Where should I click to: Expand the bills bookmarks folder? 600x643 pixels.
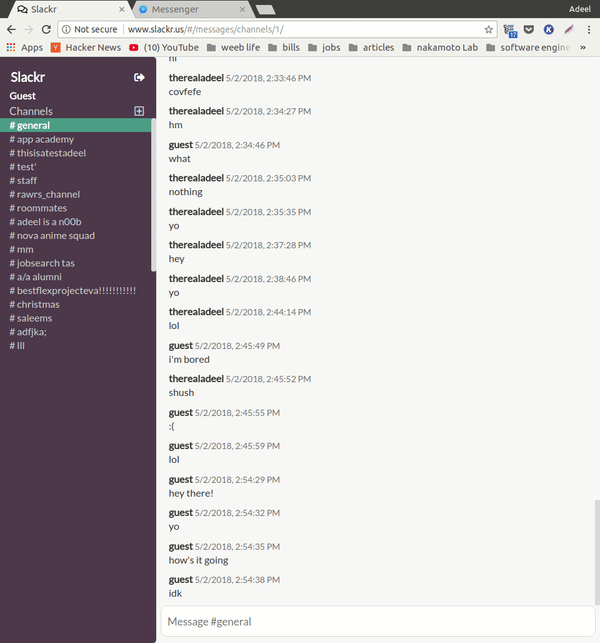284,48
